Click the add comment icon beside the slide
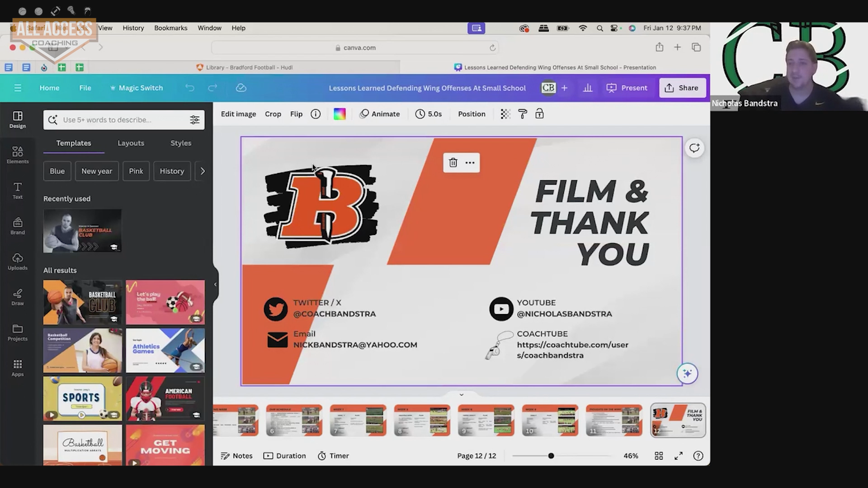Image resolution: width=868 pixels, height=488 pixels. click(694, 148)
